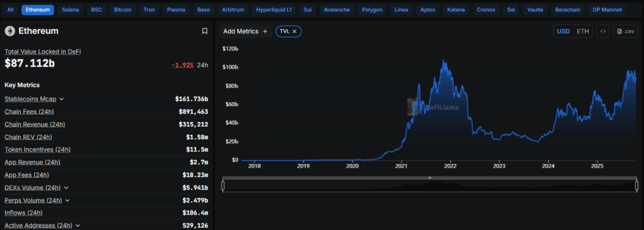The height and width of the screenshot is (230, 644).
Task: Remove the TVL metric chip
Action: coord(294,32)
